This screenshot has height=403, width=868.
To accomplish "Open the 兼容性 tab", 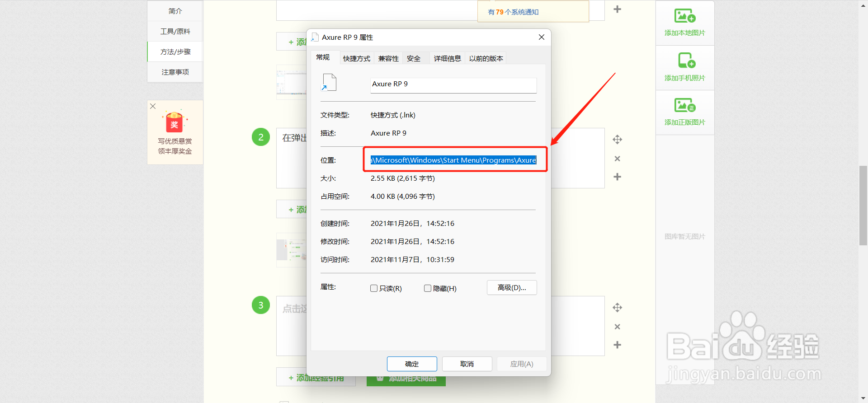I will point(388,58).
